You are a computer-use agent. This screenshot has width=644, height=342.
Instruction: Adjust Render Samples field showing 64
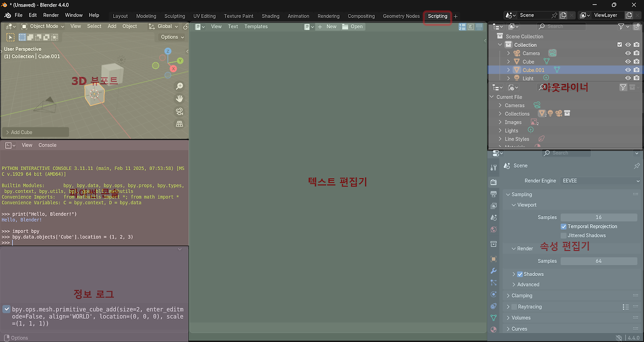(599, 261)
